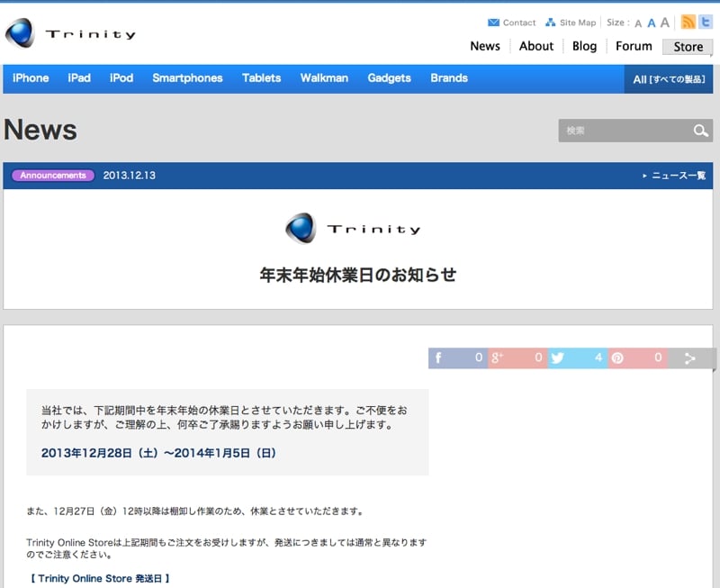Tweet this article using bird icon

pyautogui.click(x=558, y=358)
